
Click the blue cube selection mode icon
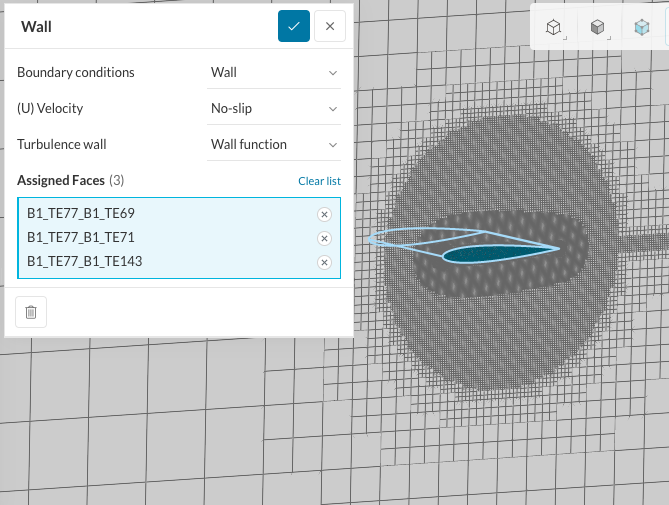pos(641,28)
